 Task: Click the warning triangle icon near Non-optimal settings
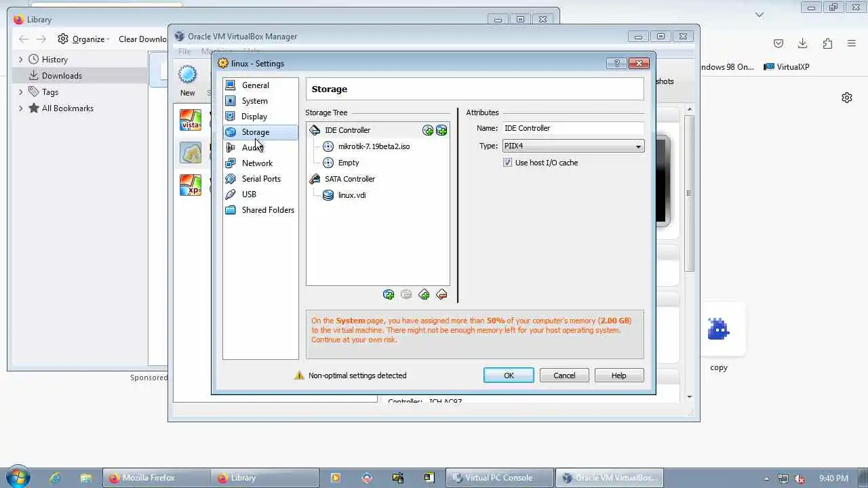click(x=299, y=375)
